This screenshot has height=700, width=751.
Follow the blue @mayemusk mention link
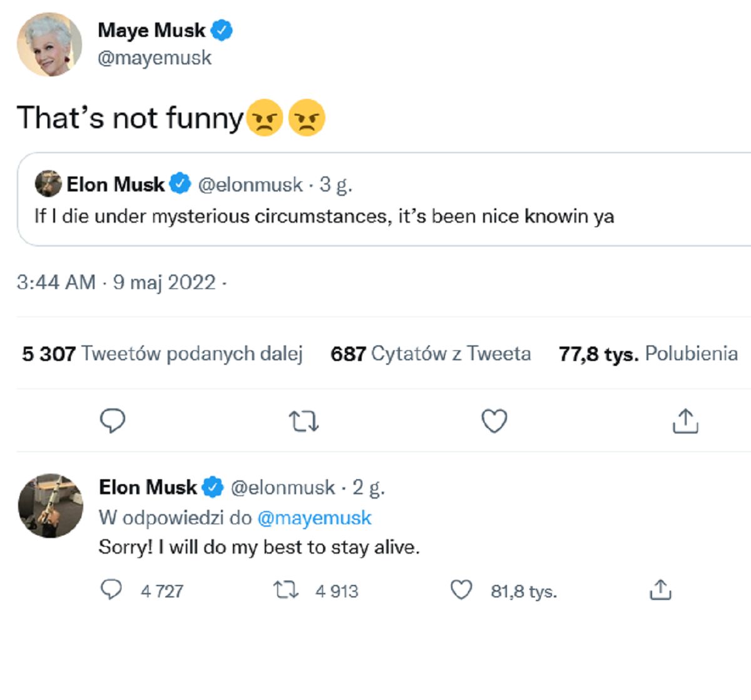(314, 518)
